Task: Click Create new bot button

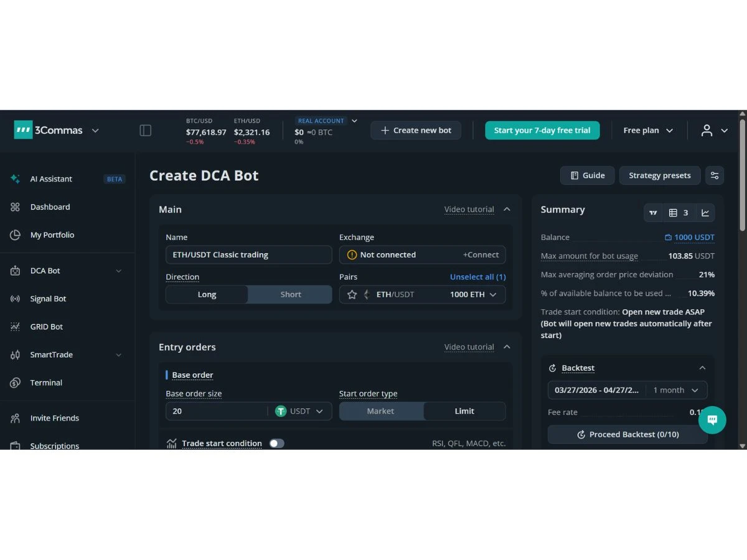Action: (x=416, y=130)
